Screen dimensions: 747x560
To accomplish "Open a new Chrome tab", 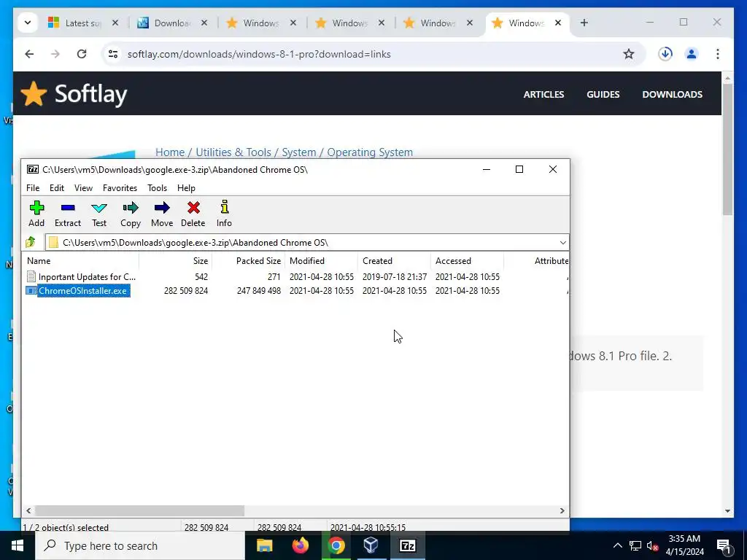I will point(584,23).
